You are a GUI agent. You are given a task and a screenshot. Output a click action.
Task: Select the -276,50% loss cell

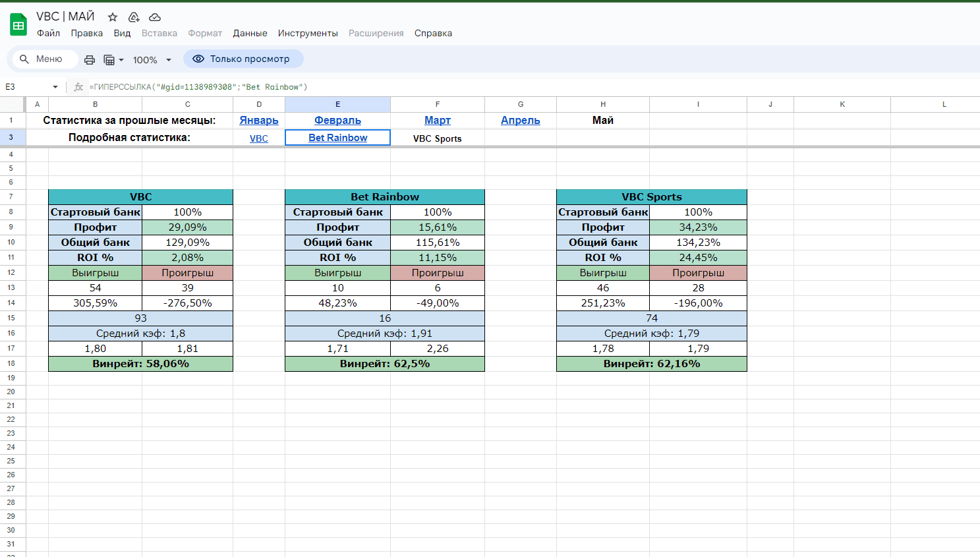188,303
